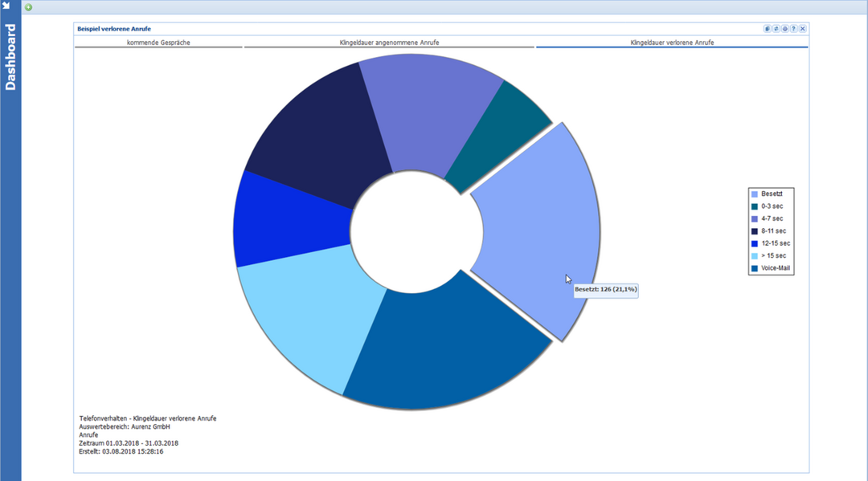Select the 4-7 sec legend entry

point(772,218)
